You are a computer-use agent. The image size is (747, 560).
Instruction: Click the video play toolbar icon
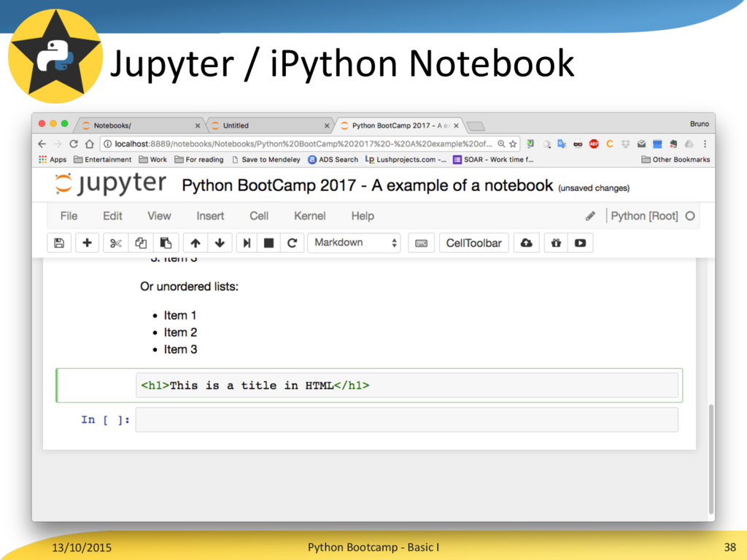point(580,243)
